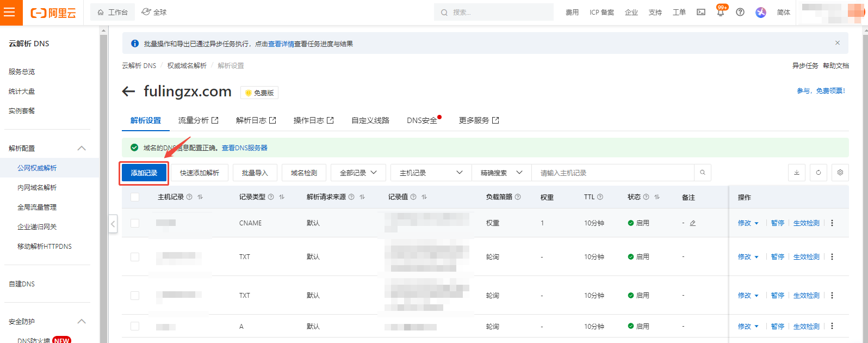Open the 精确搜索 search mode dropdown
This screenshot has width=868, height=343.
(501, 173)
